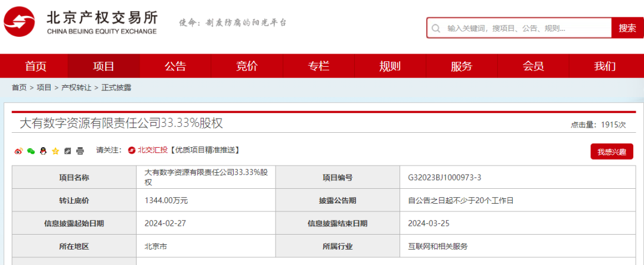Open the 规则 navigation menu
This screenshot has height=265, width=644.
click(390, 66)
